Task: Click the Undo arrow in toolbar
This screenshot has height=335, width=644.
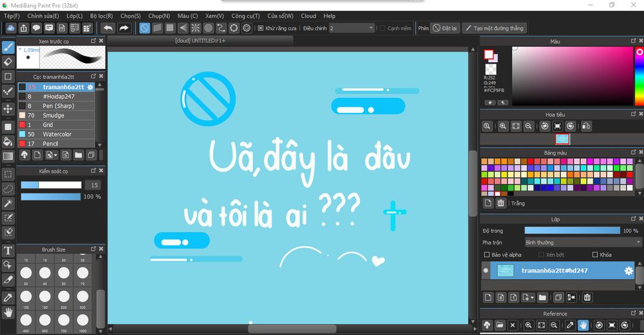Action: click(108, 28)
